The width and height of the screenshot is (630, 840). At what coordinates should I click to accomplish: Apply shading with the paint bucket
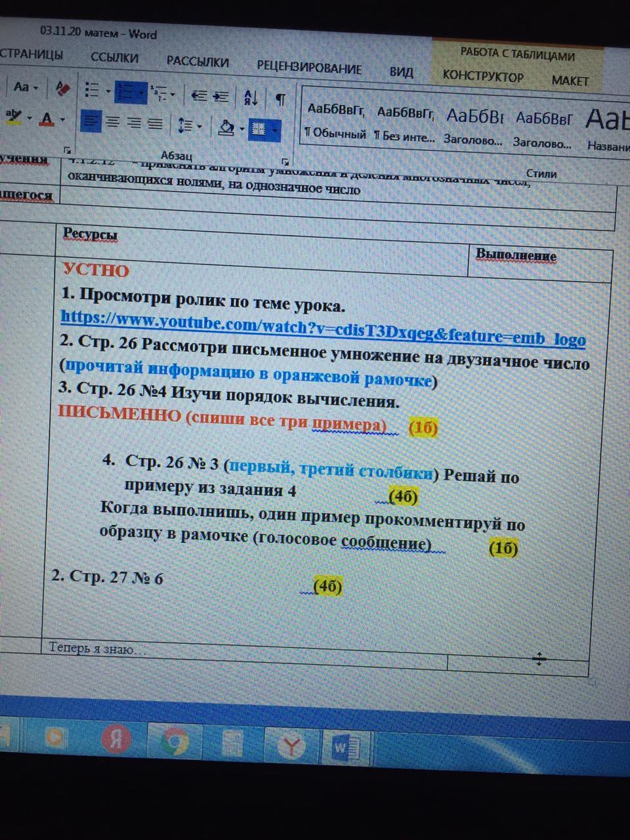tap(226, 127)
